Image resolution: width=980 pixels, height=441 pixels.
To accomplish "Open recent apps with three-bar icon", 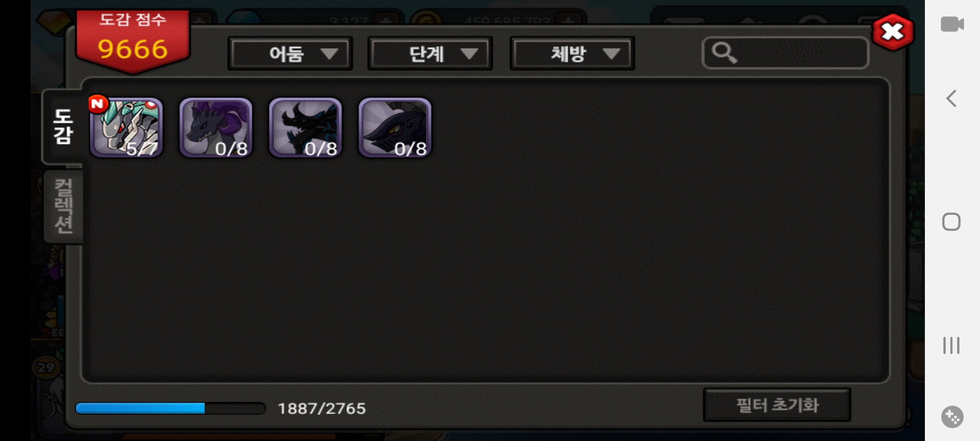I will coord(951,345).
